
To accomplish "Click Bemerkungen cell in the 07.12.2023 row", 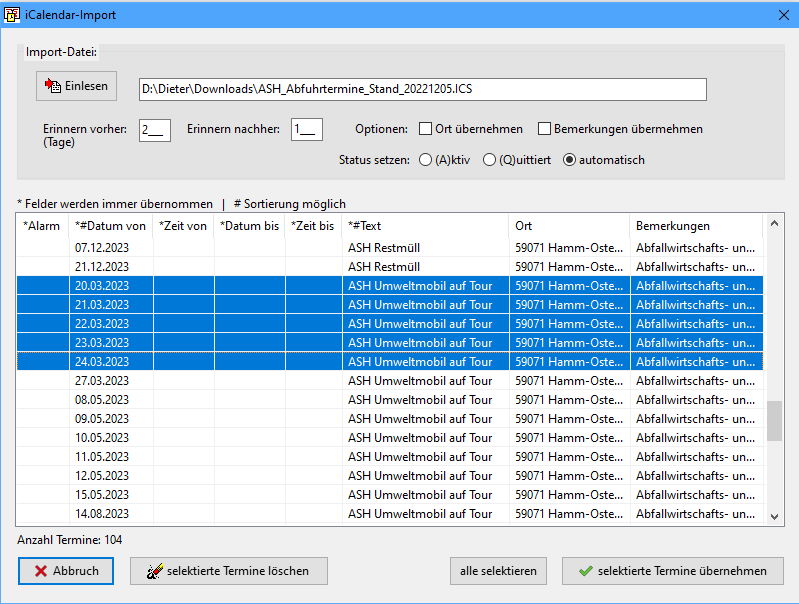I will point(696,248).
